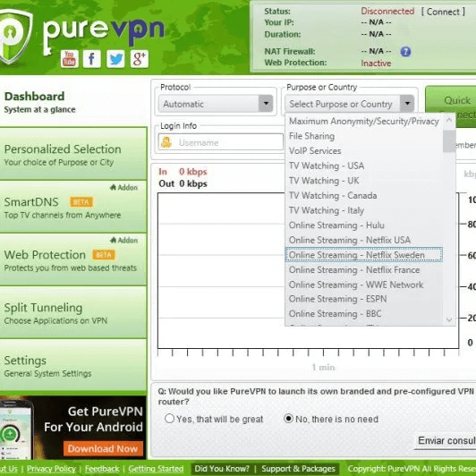476x476 pixels.
Task: Choose Online Streaming - Netflix France
Action: click(x=363, y=270)
